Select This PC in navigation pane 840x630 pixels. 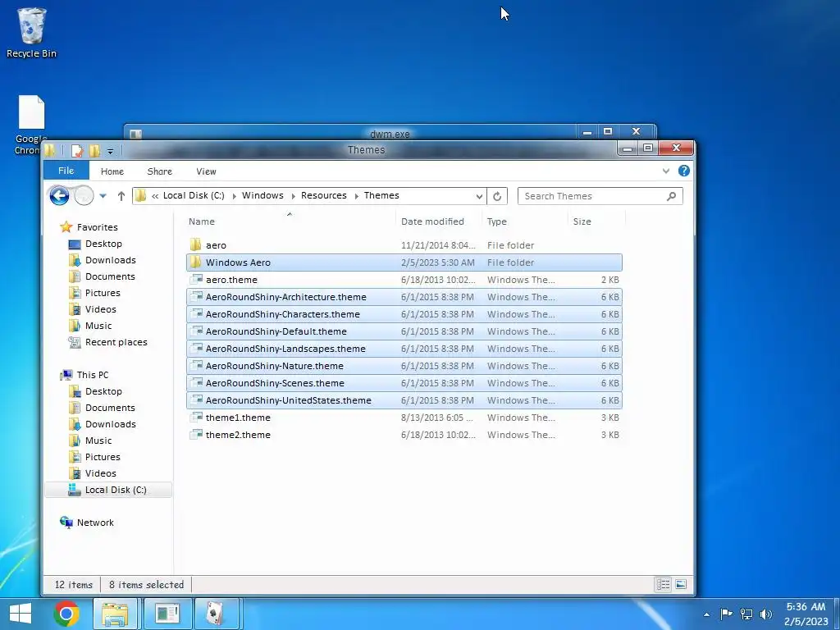(x=92, y=375)
